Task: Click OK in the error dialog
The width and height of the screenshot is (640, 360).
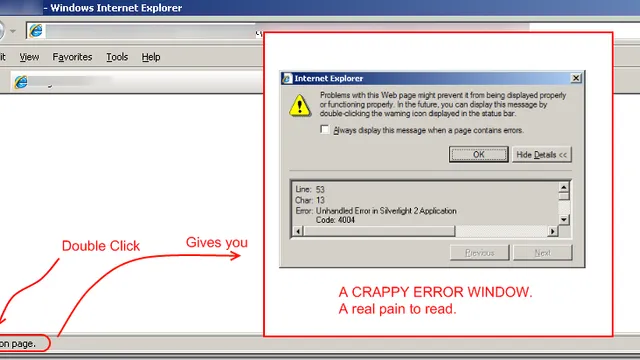Action: coord(478,155)
